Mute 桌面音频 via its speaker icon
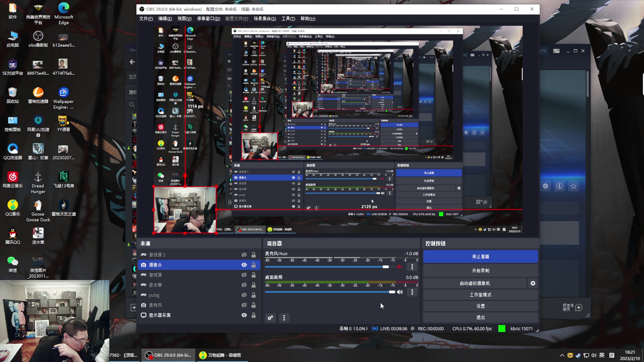 [399, 292]
